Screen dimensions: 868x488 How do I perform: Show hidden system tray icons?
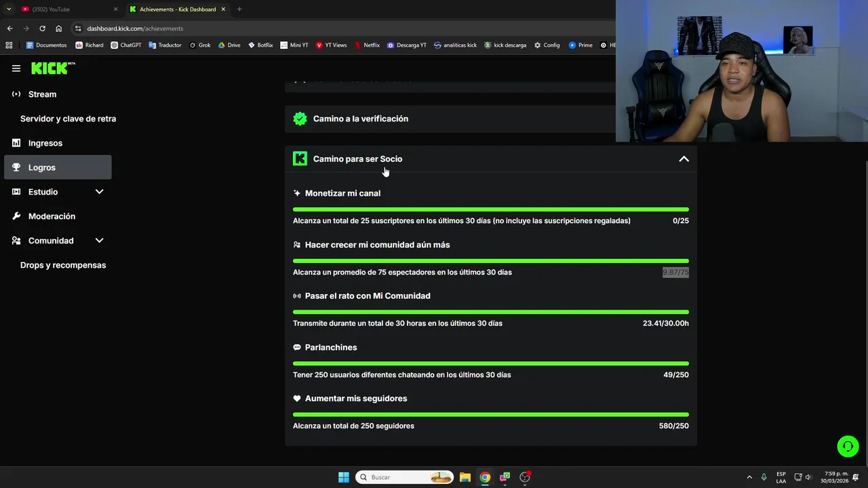pos(749,477)
